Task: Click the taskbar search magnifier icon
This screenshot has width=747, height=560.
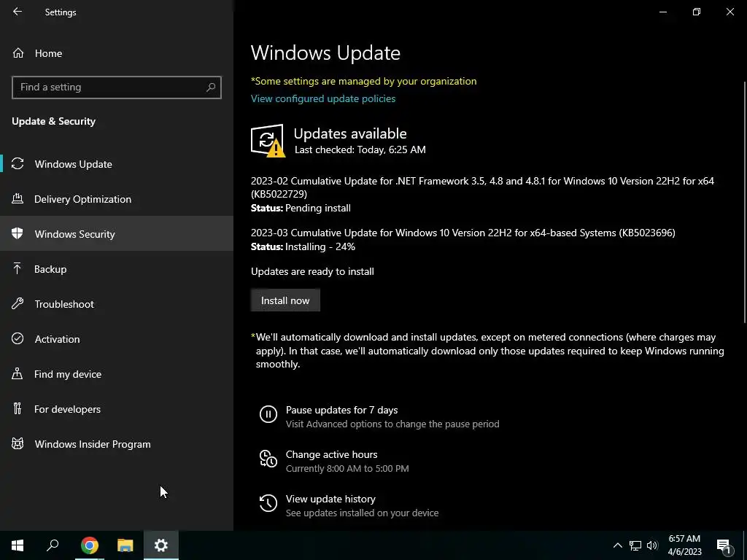Action: [x=53, y=545]
